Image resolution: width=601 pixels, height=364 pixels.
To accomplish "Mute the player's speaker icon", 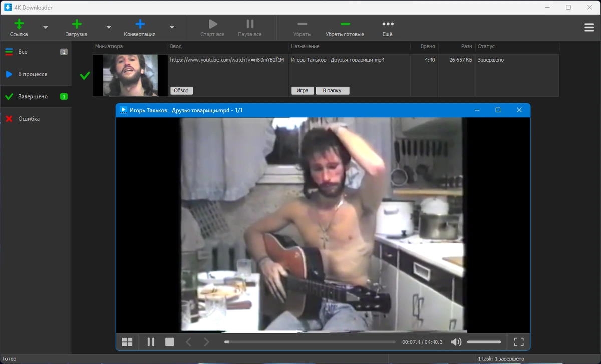I will click(456, 342).
